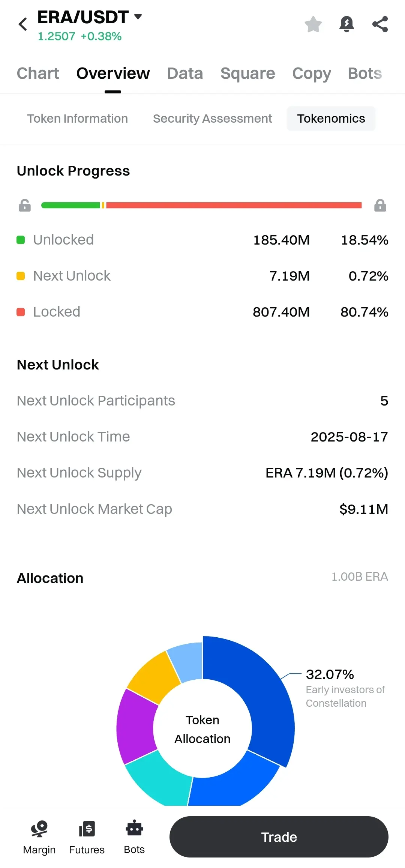Select the Token Information sub-tab
The image size is (405, 868).
point(78,119)
